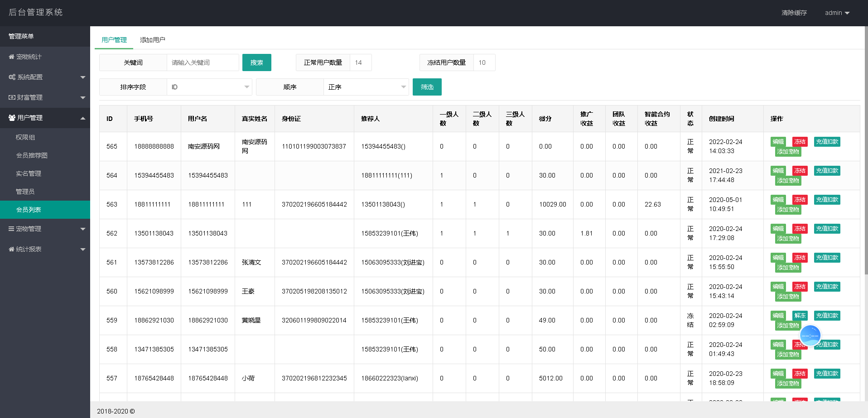Click 冻结 for user ID 565
This screenshot has height=418, width=868.
pyautogui.click(x=800, y=142)
